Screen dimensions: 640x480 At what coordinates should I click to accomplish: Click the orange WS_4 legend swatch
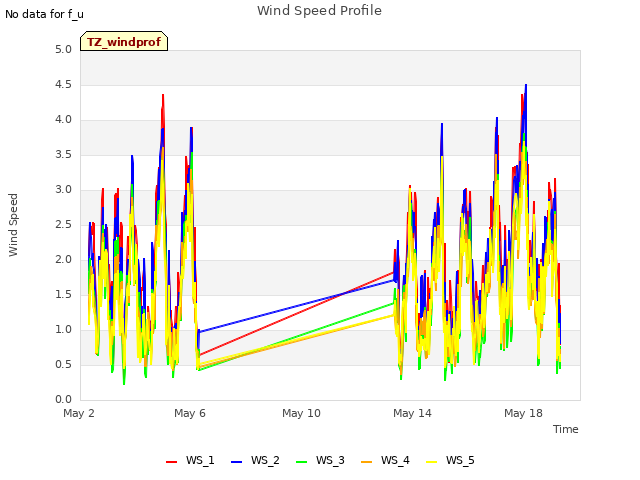click(367, 462)
